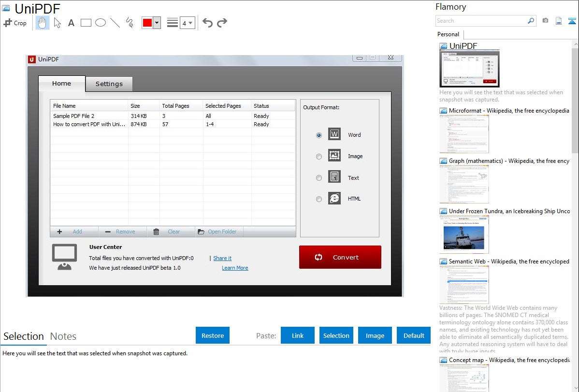Select the Image output format radio button

pos(319,157)
